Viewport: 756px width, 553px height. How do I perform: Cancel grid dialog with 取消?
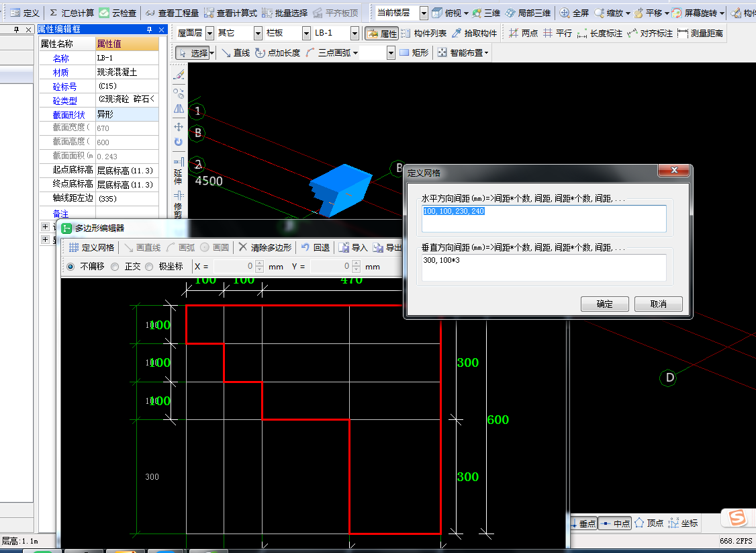pyautogui.click(x=658, y=304)
